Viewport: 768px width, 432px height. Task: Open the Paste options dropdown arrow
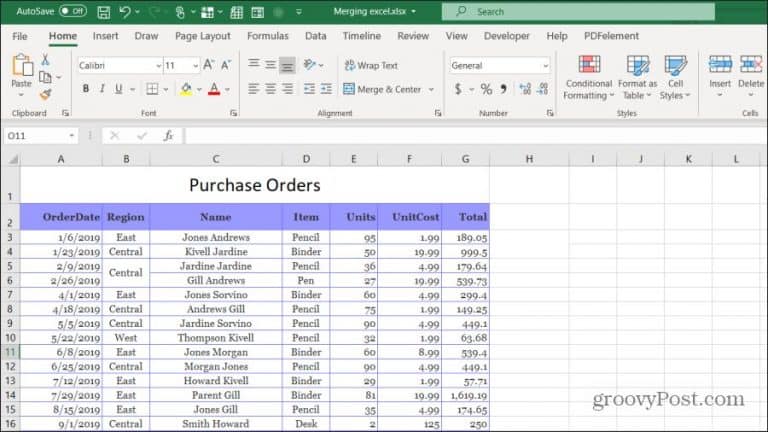tap(22, 94)
